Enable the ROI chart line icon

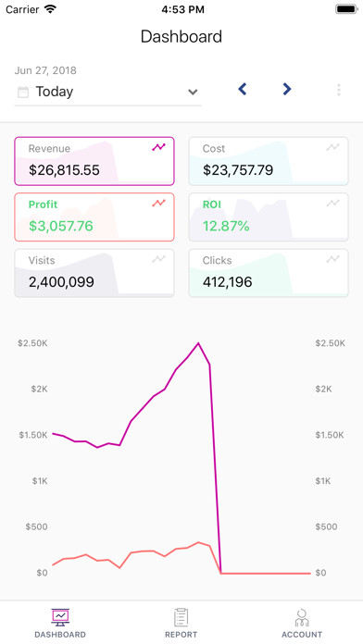[333, 203]
